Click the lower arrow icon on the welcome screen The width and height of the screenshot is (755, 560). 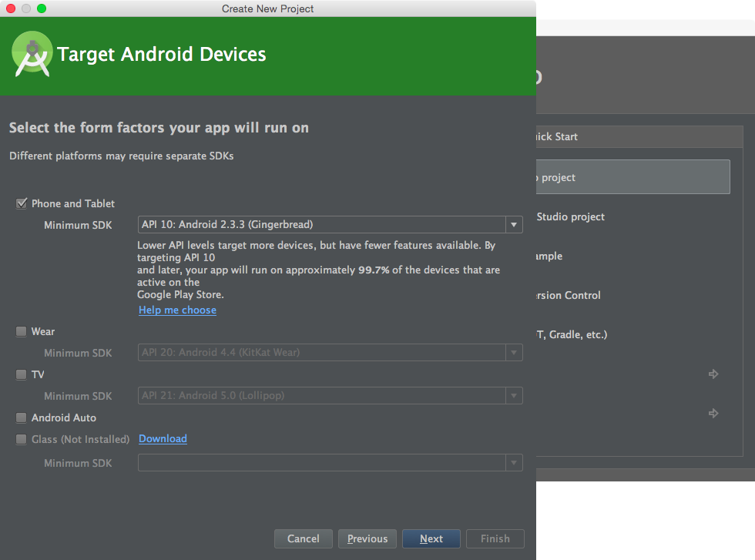(713, 413)
